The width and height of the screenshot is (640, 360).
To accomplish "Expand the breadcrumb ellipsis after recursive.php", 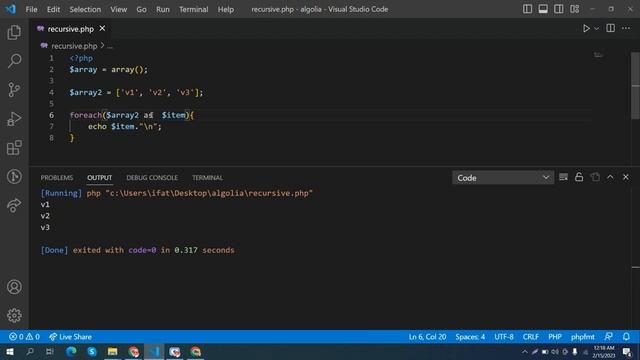I will coord(110,46).
